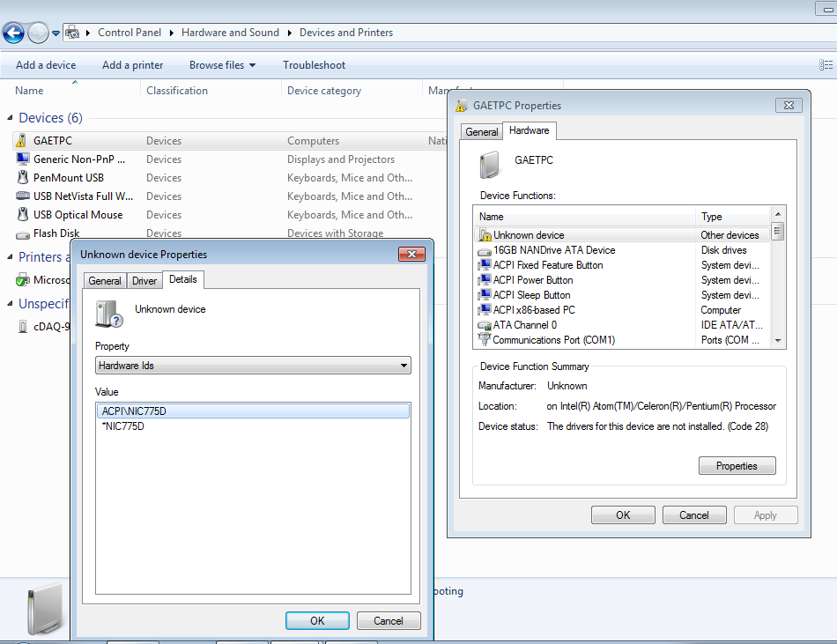The width and height of the screenshot is (837, 644).
Task: Click the Unknown device question-mark icon in Details
Action: click(x=109, y=314)
